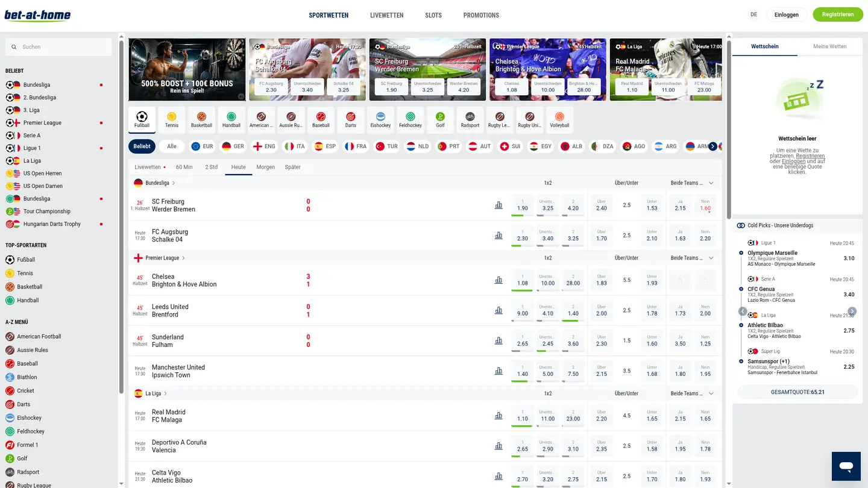868x488 pixels.
Task: Open the Livewetten navigation item
Action: [387, 15]
